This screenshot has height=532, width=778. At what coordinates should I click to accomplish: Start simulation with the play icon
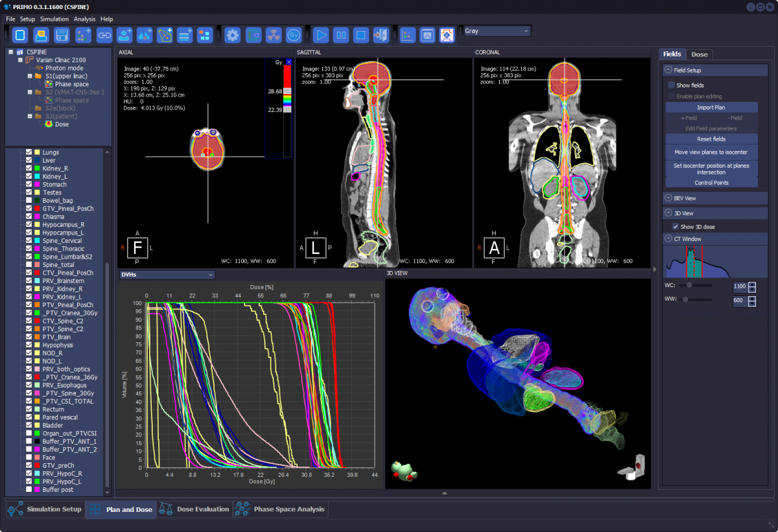tap(321, 34)
